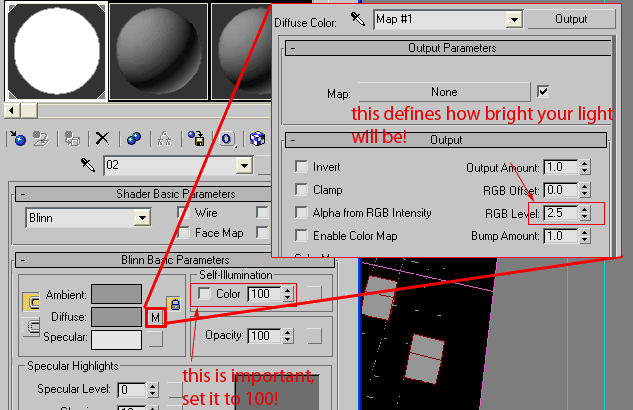
Task: Select the second gray sphere sample slot
Action: click(159, 51)
